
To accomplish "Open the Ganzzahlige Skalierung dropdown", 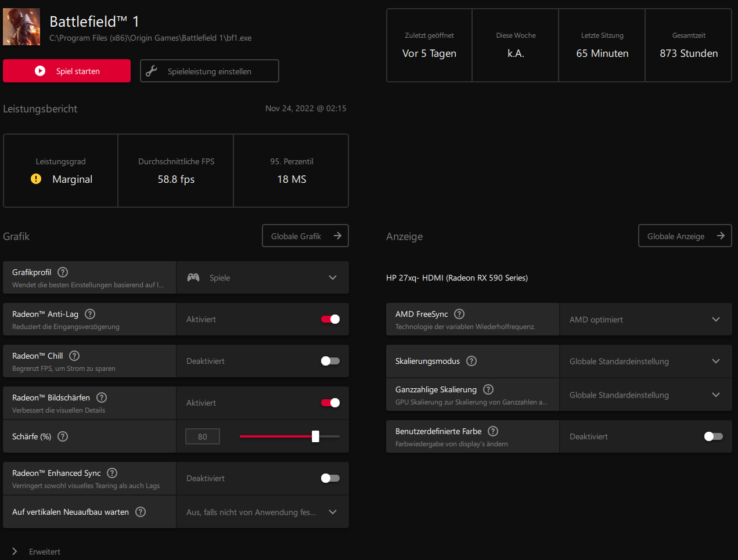I will [x=646, y=395].
